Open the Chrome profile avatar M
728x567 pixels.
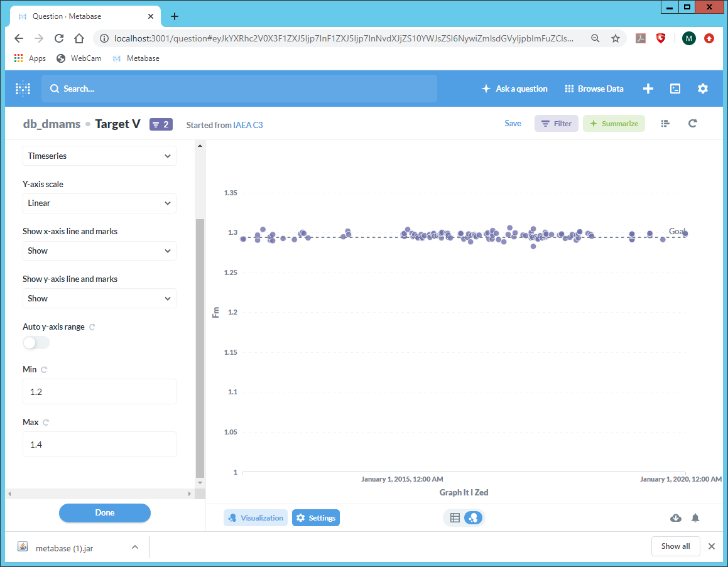(x=688, y=38)
